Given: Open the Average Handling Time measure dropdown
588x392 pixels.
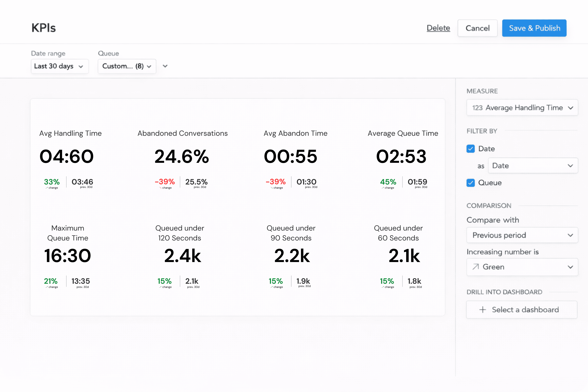Looking at the screenshot, I should [x=522, y=108].
